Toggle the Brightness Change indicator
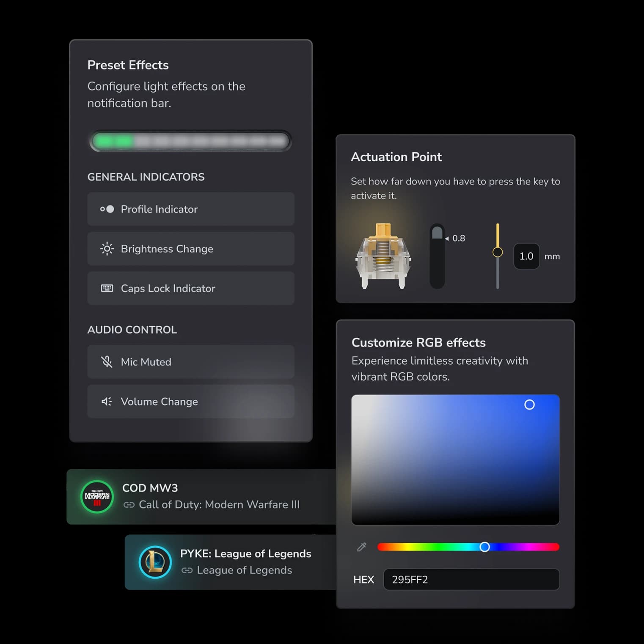This screenshot has width=644, height=644. coord(190,249)
